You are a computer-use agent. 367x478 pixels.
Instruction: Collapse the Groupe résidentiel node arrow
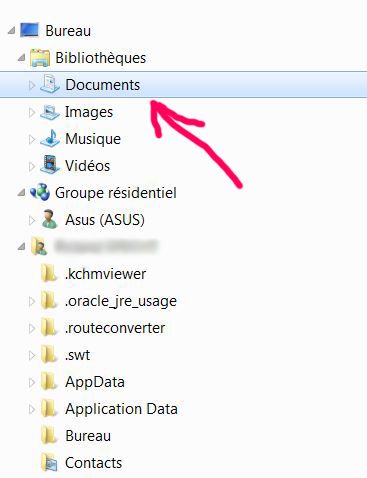pos(22,193)
